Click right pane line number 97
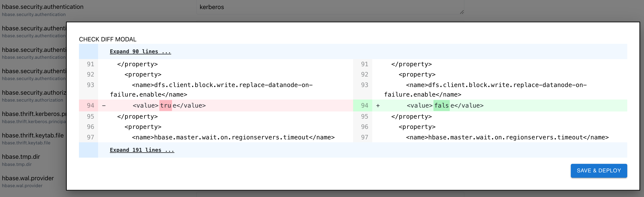Image resolution: width=644 pixels, height=197 pixels. (364, 137)
